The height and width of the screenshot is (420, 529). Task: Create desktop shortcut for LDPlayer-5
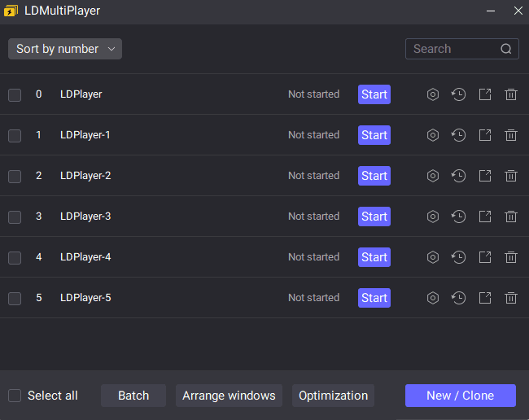485,298
